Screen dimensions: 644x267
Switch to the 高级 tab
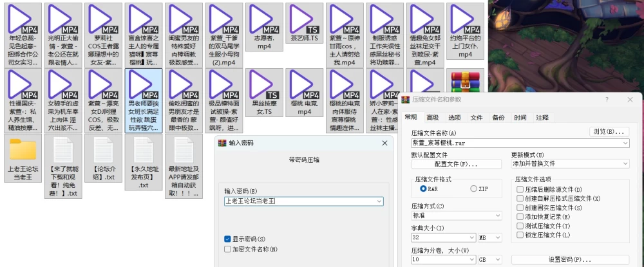pyautogui.click(x=433, y=118)
